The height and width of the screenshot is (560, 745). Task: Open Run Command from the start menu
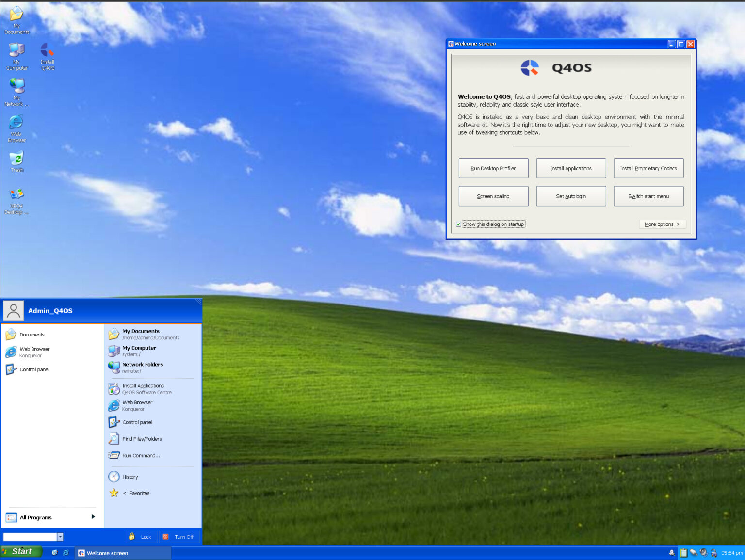[141, 455]
